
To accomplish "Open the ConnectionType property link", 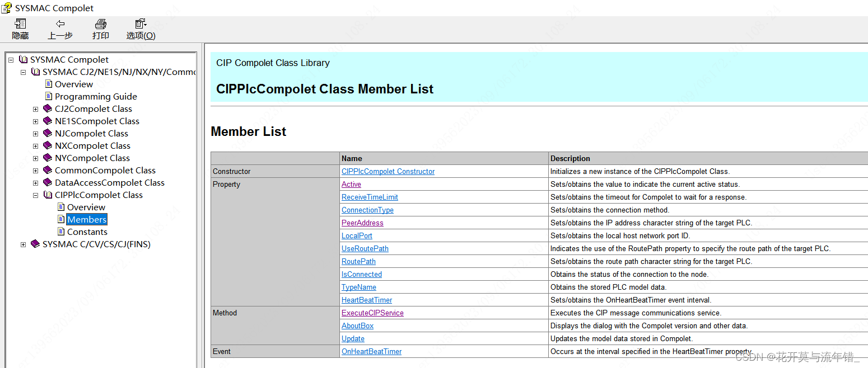I will pyautogui.click(x=367, y=210).
